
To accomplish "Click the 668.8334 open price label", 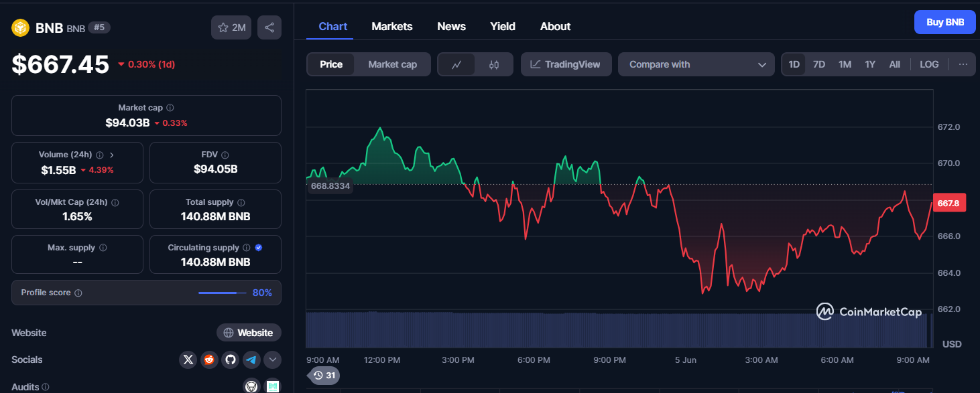I will click(330, 185).
